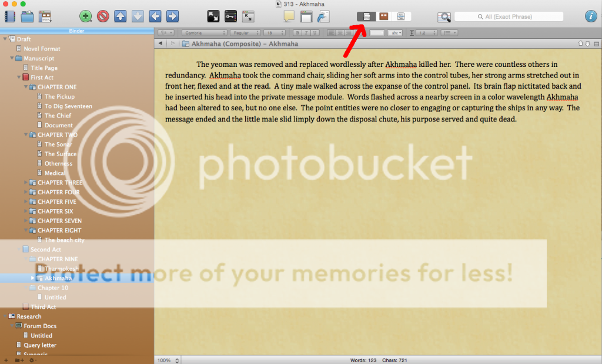Select The Chief document
The image size is (602, 364).
pos(58,116)
